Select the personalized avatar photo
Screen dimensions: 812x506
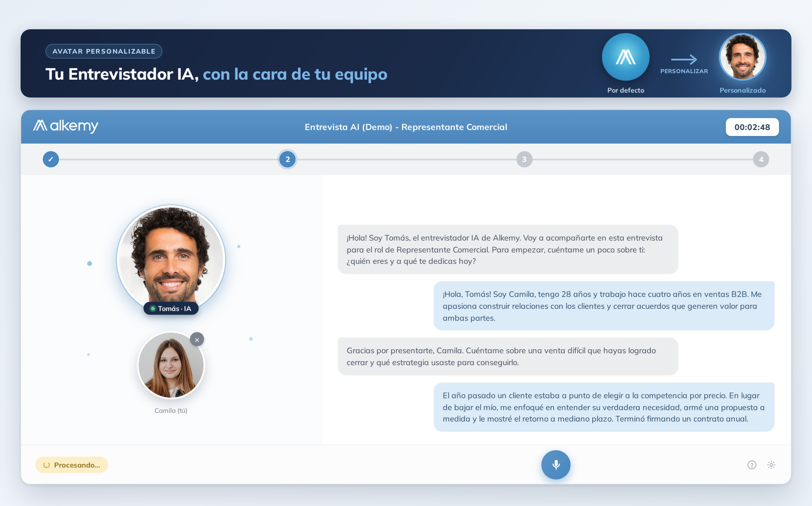click(743, 57)
